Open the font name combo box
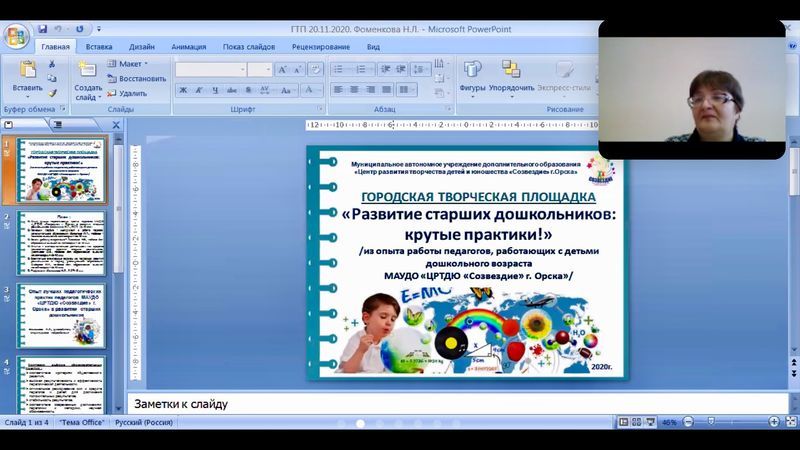The image size is (800, 450). tap(210, 69)
